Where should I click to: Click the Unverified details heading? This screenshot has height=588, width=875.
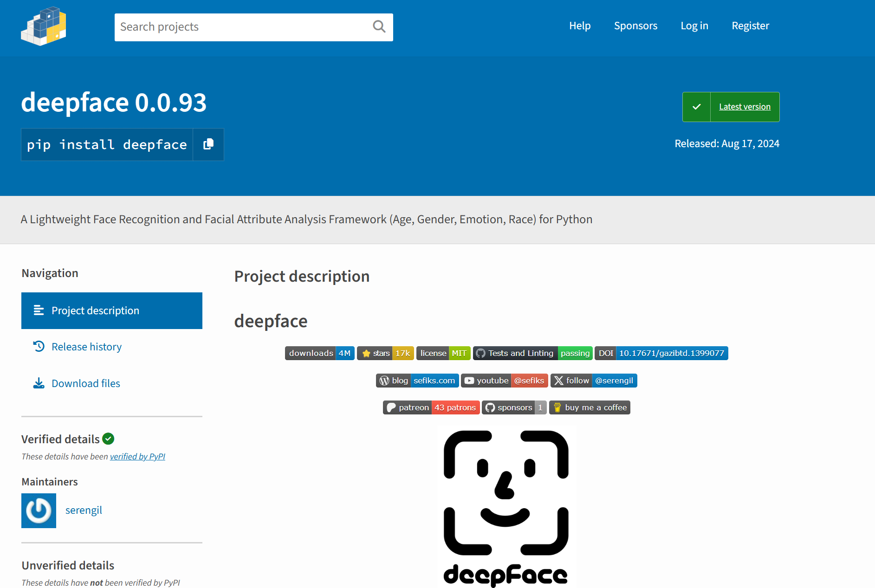click(x=68, y=565)
